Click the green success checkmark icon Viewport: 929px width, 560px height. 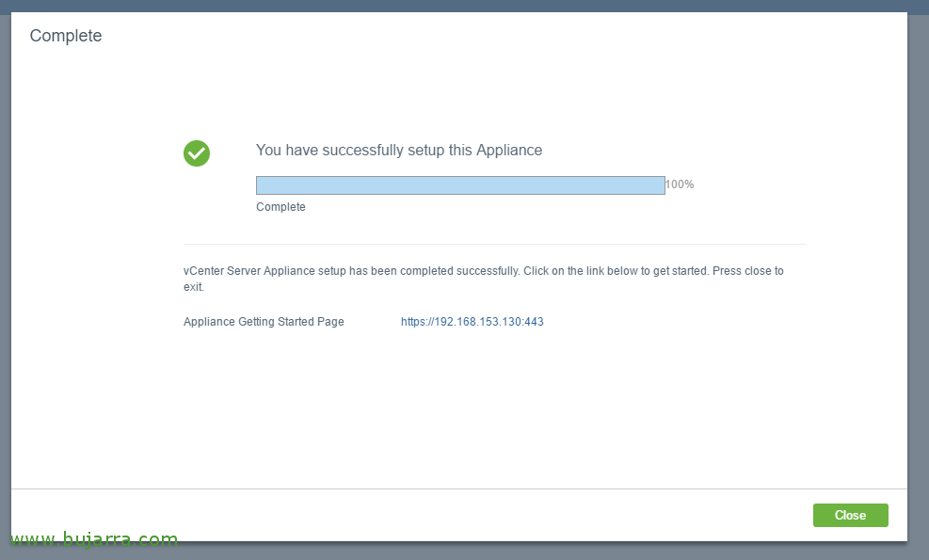pyautogui.click(x=197, y=153)
